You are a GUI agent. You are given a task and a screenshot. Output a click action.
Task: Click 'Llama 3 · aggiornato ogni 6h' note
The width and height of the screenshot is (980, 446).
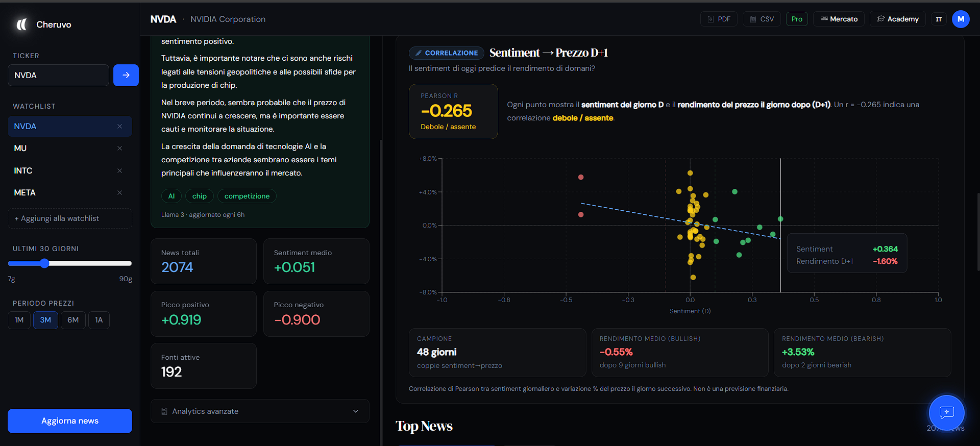click(203, 215)
